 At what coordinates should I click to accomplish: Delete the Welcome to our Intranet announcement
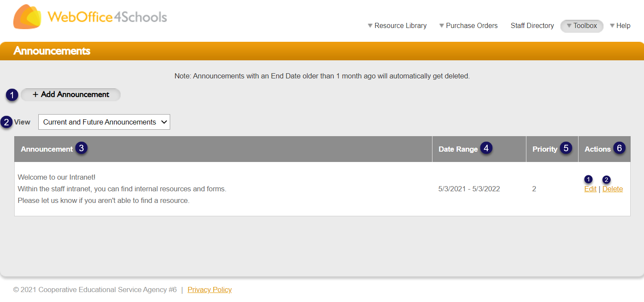point(613,189)
